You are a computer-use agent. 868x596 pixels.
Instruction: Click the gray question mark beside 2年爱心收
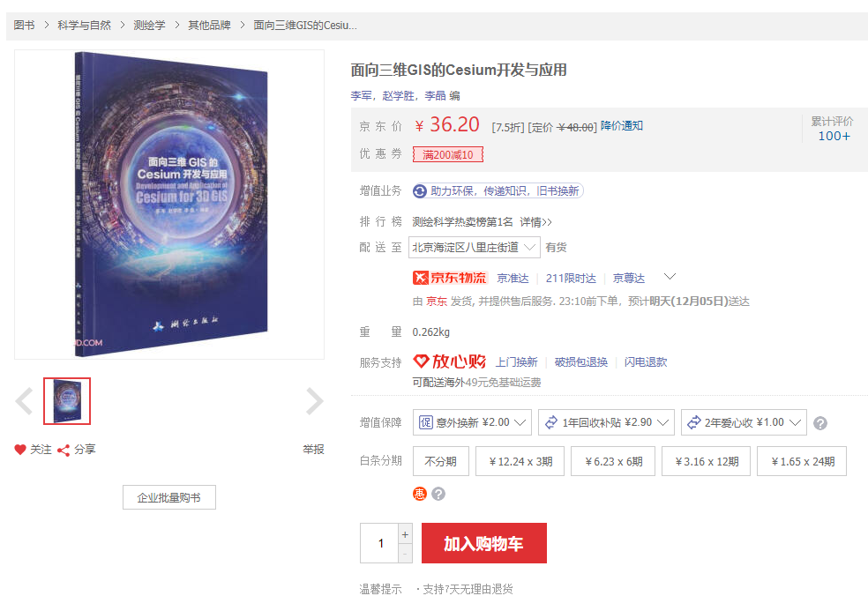pos(820,423)
